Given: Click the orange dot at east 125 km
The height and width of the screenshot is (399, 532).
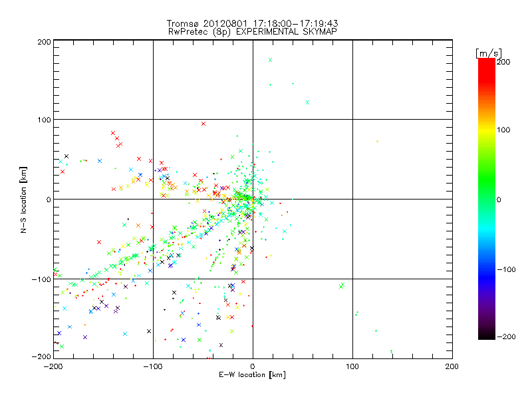Looking at the screenshot, I should 377,142.
